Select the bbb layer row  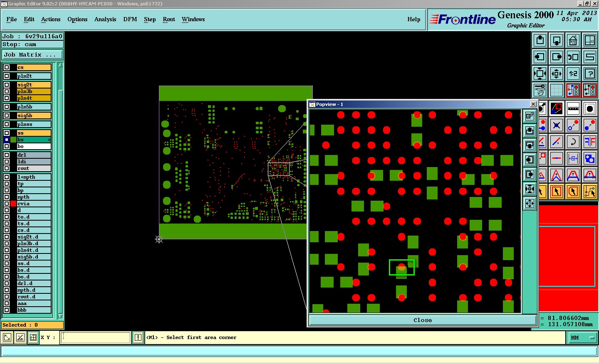tap(34, 310)
